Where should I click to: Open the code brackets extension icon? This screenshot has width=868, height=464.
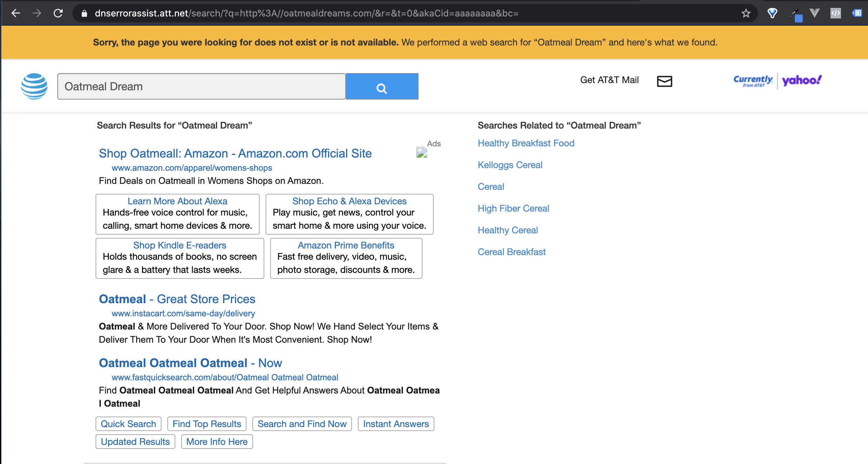835,13
